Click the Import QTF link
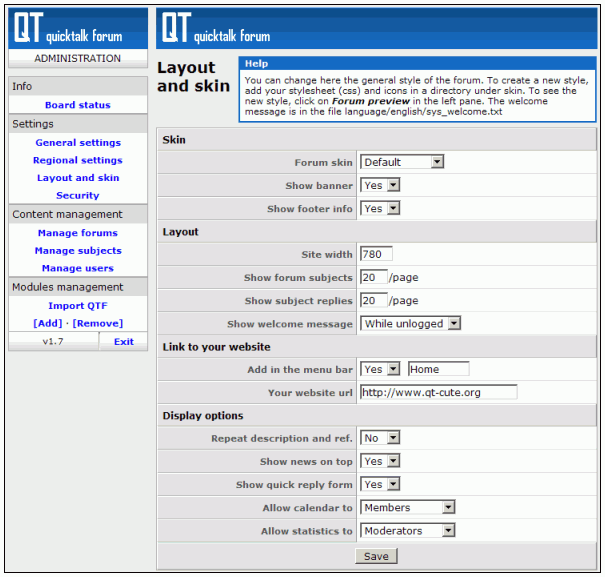 point(78,306)
